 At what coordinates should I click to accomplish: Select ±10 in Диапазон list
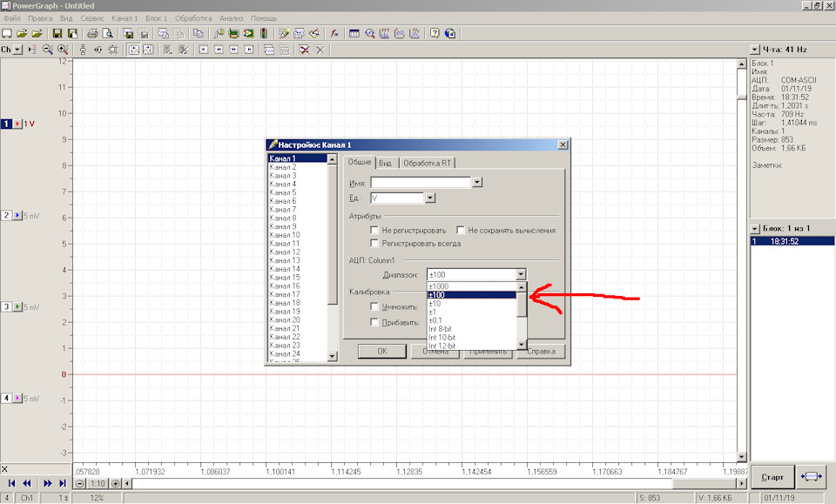(435, 303)
